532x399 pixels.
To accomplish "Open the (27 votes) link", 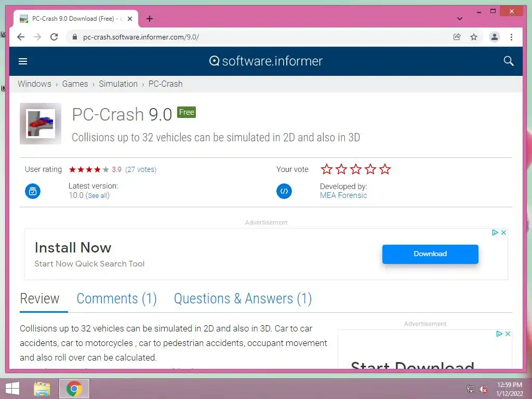I will click(x=141, y=169).
